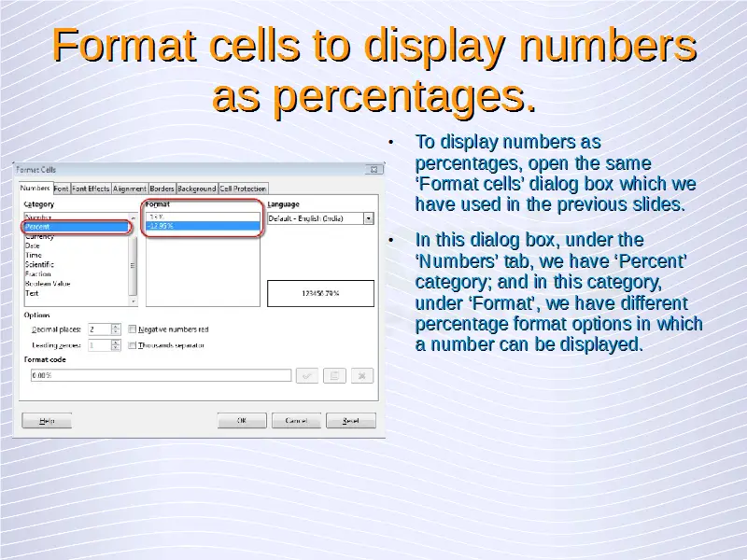Open the Font Effects tab
The width and height of the screenshot is (747, 560).
[91, 189]
